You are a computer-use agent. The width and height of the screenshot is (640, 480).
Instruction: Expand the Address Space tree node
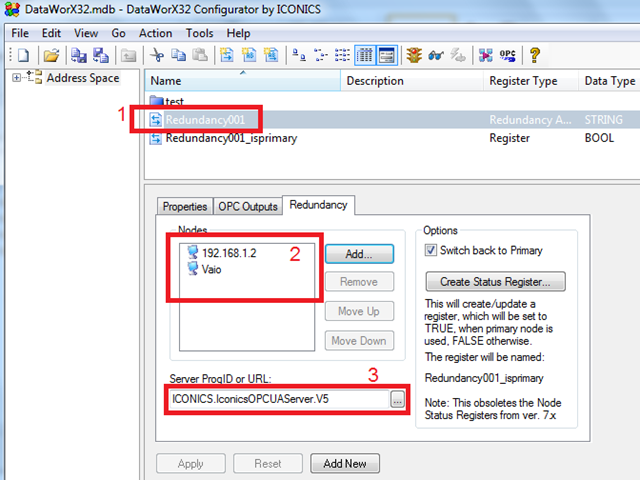tap(16, 78)
